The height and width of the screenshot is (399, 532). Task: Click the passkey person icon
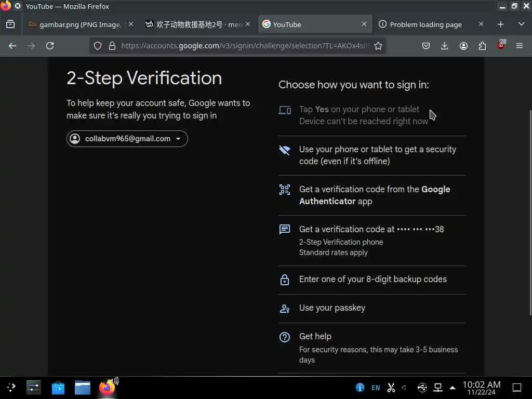285,309
